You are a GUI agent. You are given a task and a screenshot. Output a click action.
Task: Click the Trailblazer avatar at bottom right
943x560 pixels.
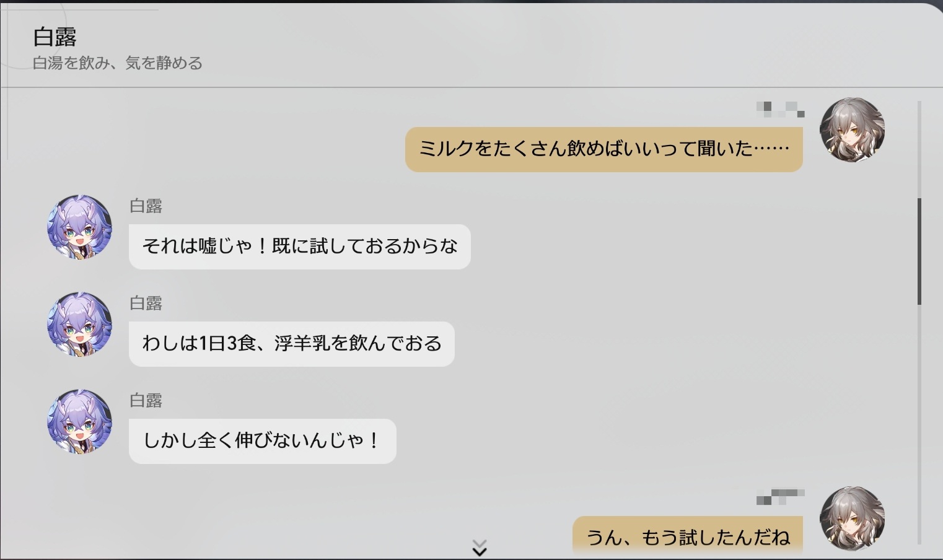pyautogui.click(x=852, y=519)
